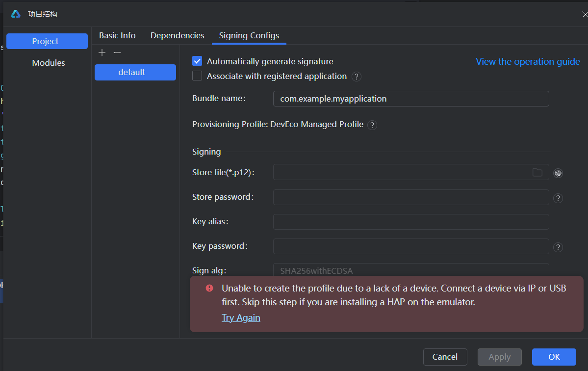Image resolution: width=588 pixels, height=371 pixels.
Task: Click the plus icon to add signing config
Action: [102, 53]
